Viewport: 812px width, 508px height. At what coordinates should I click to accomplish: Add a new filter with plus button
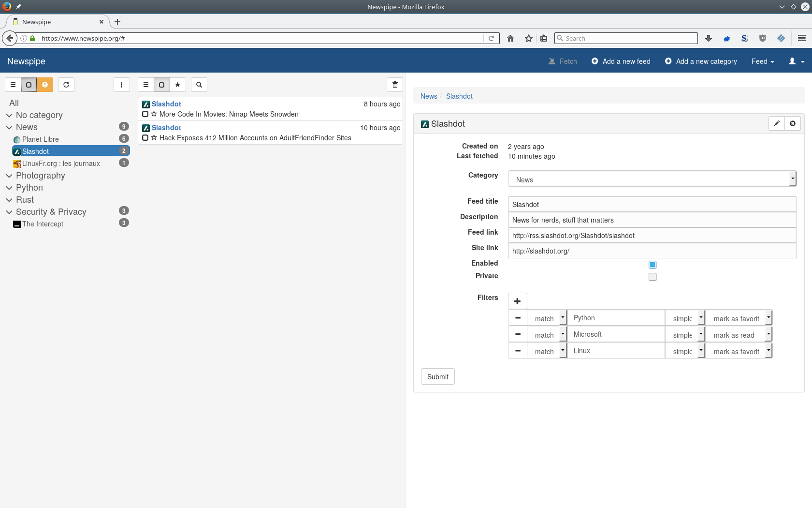(518, 301)
